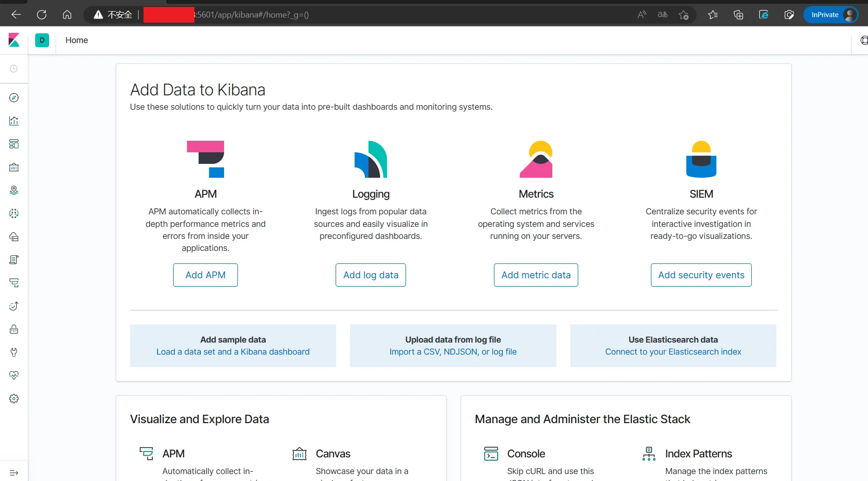Open Stack Monitoring heartbeat icon in sidebar
The image size is (868, 481).
tap(14, 375)
